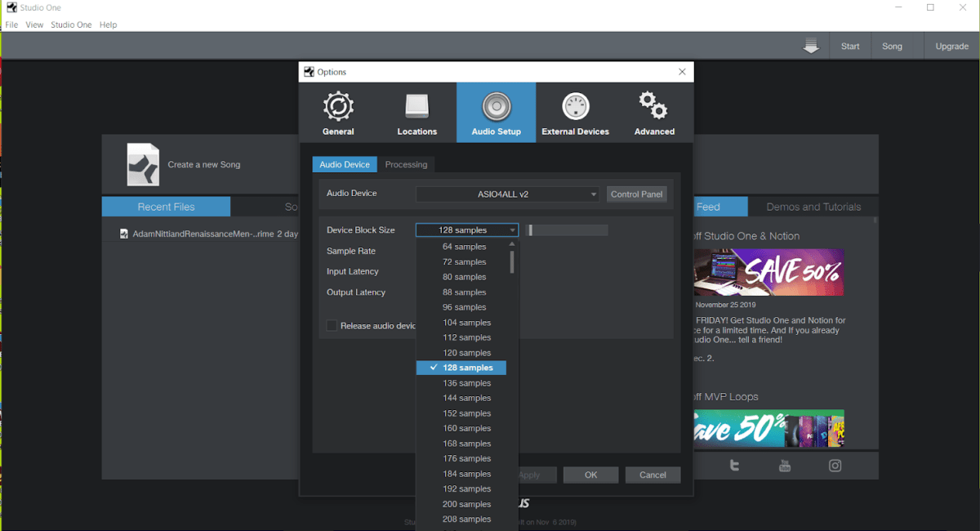Click Create a new Song link
The image size is (980, 531).
(x=204, y=164)
